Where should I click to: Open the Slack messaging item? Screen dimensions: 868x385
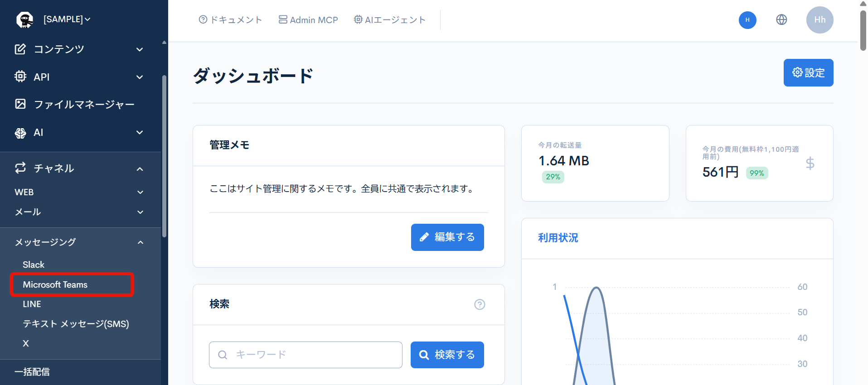[34, 265]
